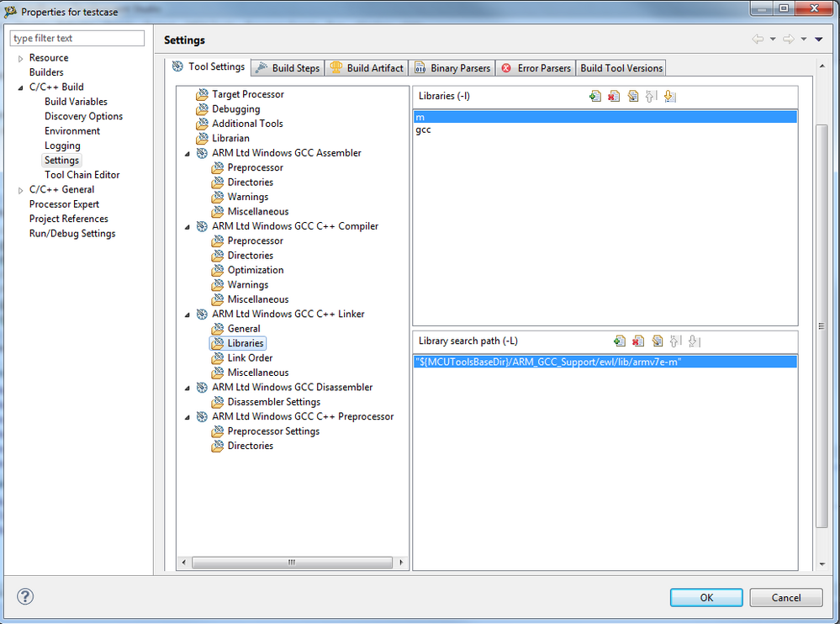This screenshot has width=840, height=624.
Task: Open the Error Parsers tab
Action: [x=536, y=68]
